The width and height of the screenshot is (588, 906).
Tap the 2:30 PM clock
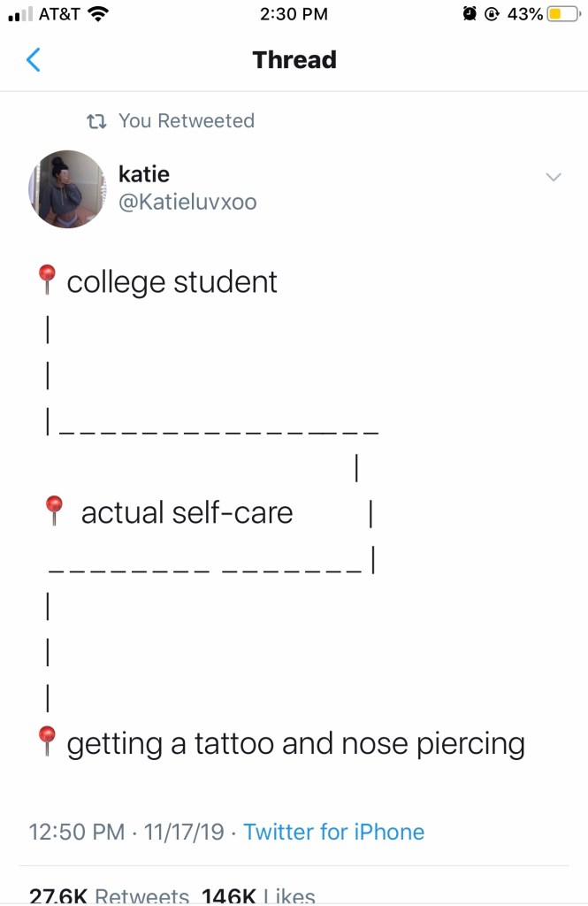pyautogui.click(x=294, y=14)
